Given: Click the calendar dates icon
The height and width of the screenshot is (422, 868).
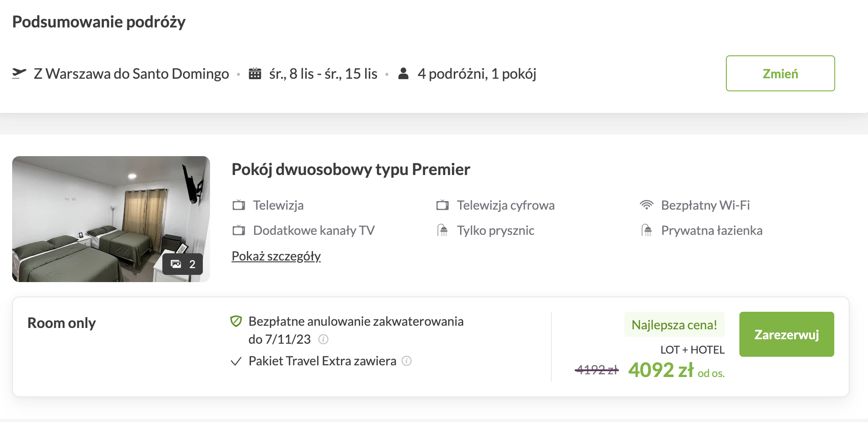Looking at the screenshot, I should (255, 73).
